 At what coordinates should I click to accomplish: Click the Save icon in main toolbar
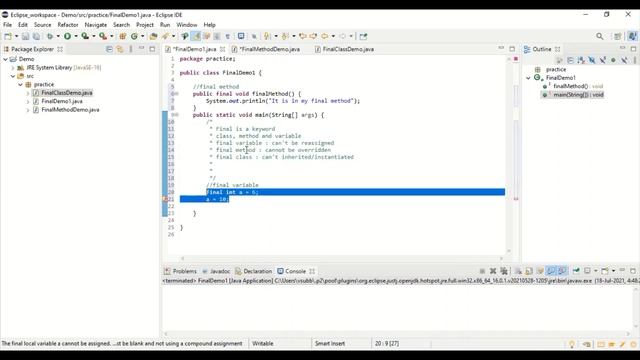click(x=25, y=36)
